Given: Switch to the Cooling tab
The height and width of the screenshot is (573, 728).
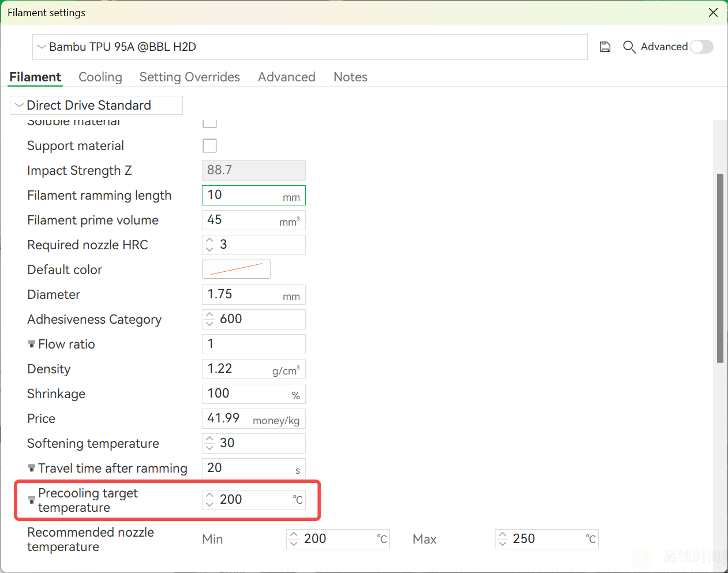Looking at the screenshot, I should tap(100, 77).
